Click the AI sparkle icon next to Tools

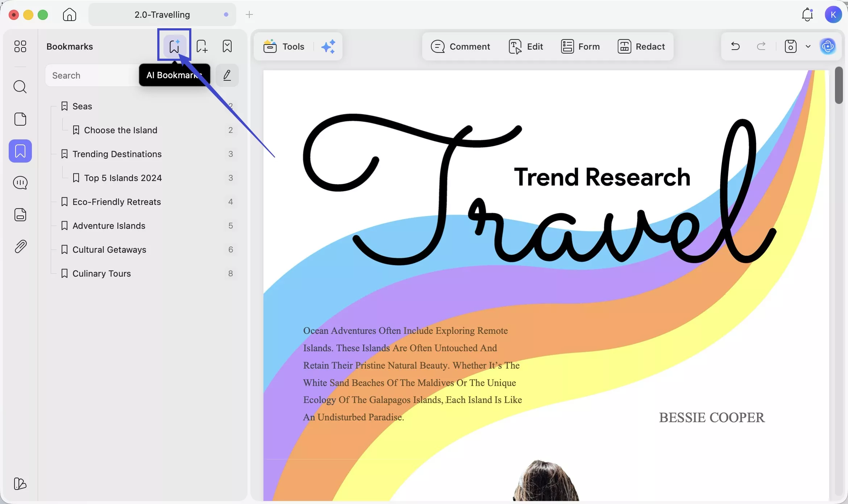click(328, 47)
